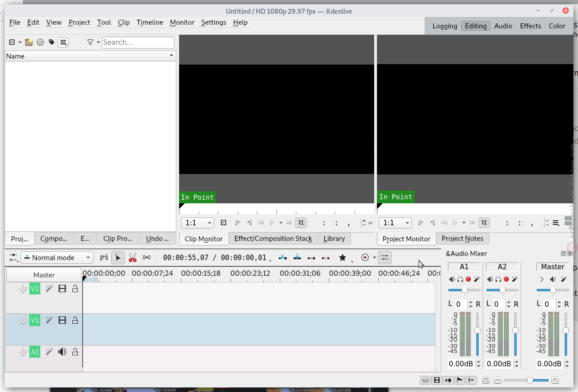Toggle the audio mixer button in timeline toolbar
This screenshot has width=578, height=392.
click(x=385, y=257)
